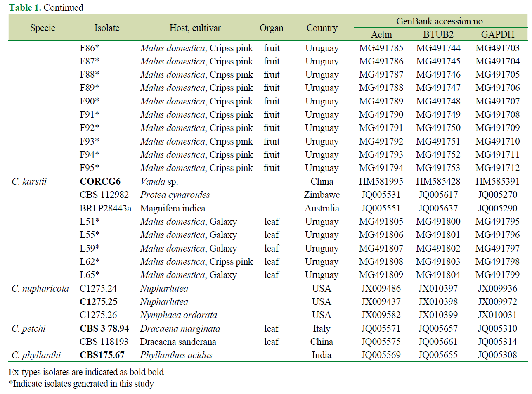Select accession 'MG491705'
This screenshot has width=532, height=394.
click(497, 74)
